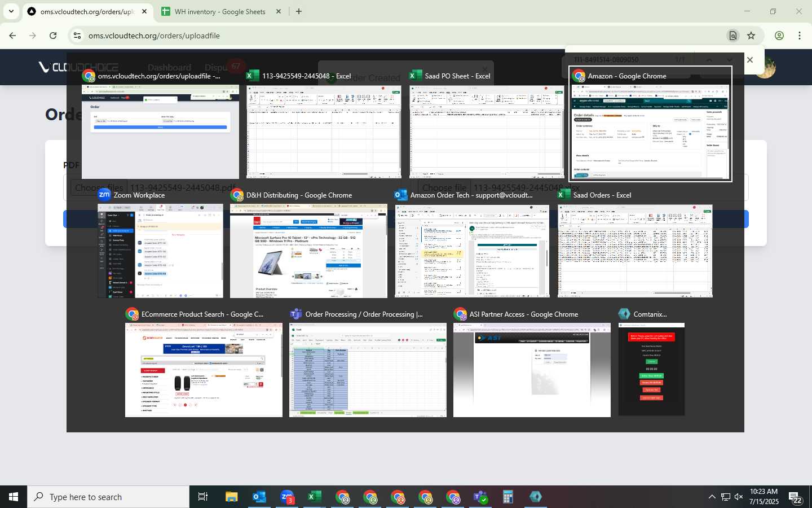This screenshot has width=812, height=508.
Task: Select the ECommerce Product Search Chrome window
Action: [x=204, y=370]
